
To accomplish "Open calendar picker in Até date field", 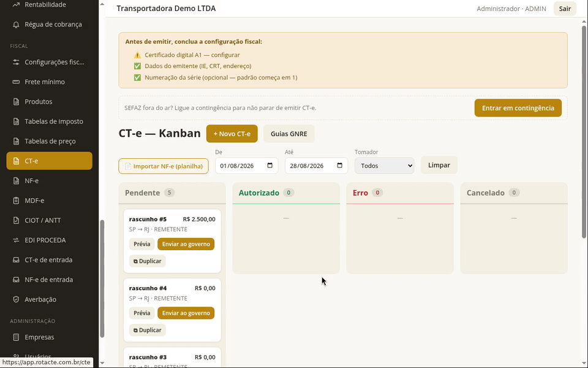I will point(339,166).
